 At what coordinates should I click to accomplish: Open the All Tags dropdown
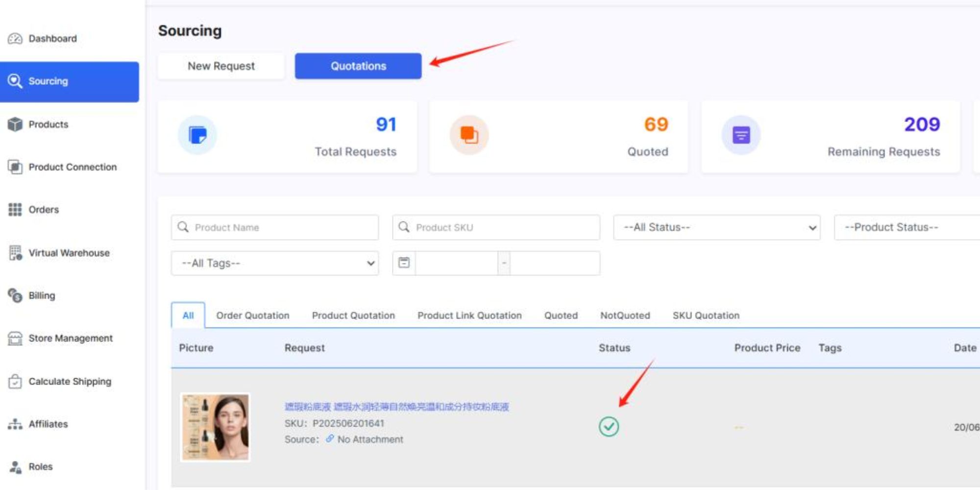(274, 263)
